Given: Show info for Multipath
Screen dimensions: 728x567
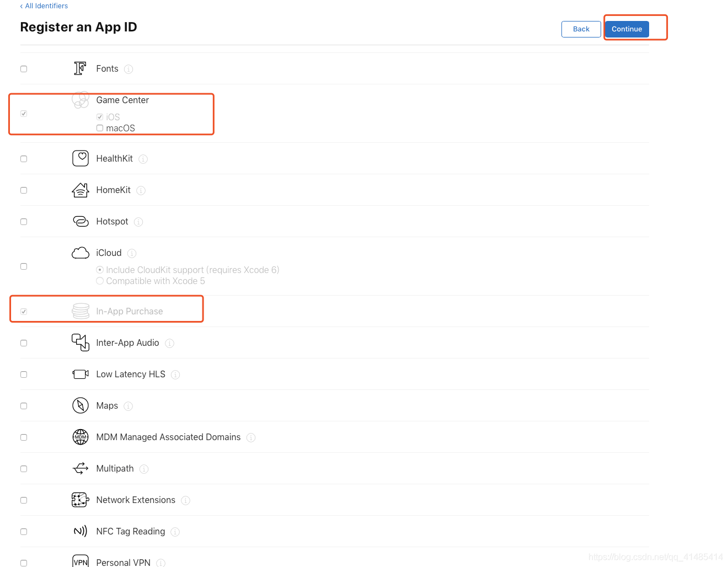Looking at the screenshot, I should (x=144, y=469).
